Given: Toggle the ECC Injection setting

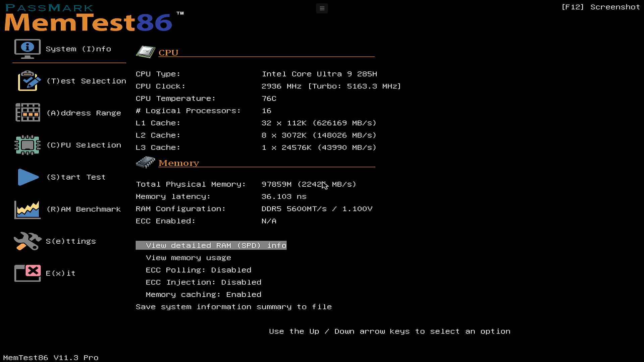Looking at the screenshot, I should coord(203,283).
